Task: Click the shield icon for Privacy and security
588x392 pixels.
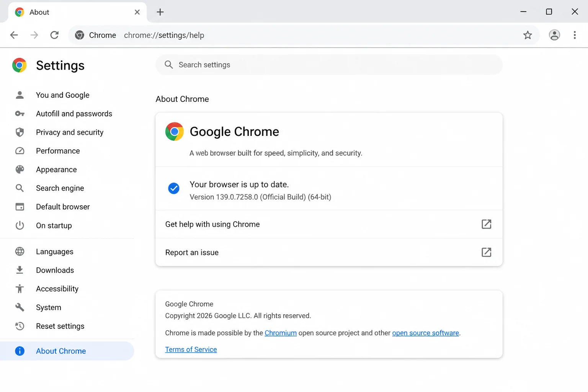Action: pos(20,132)
